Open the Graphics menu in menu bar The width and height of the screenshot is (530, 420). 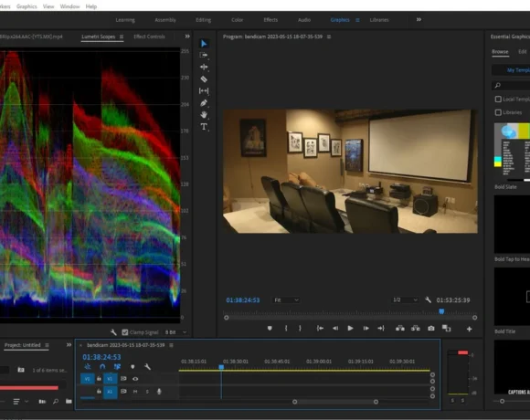click(26, 6)
